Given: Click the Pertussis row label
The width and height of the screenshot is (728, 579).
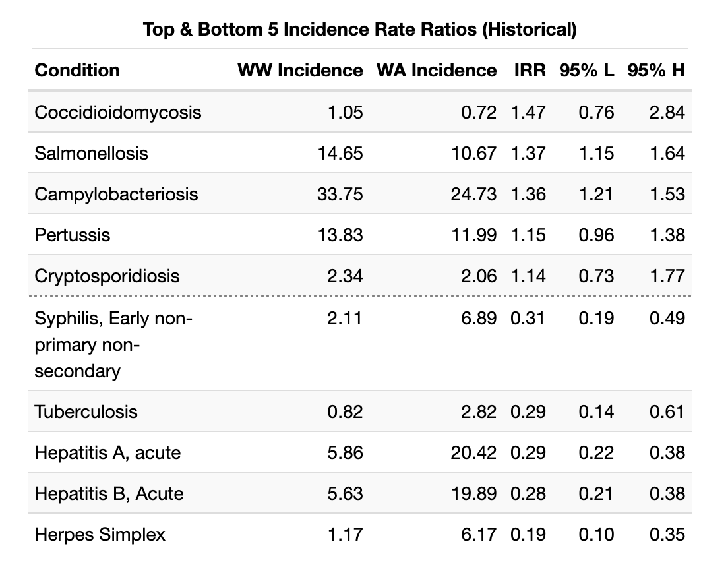Looking at the screenshot, I should 73,235.
